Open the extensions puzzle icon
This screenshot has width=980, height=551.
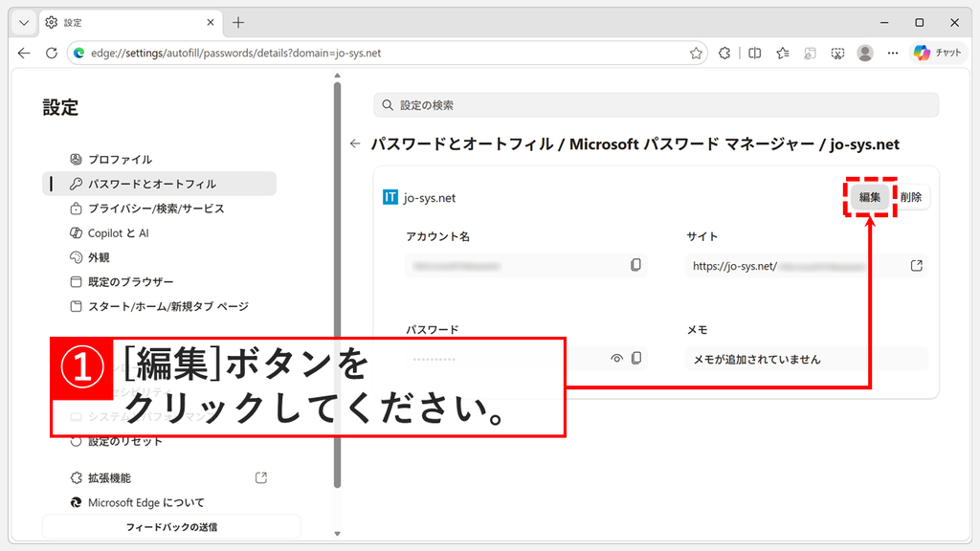(724, 54)
